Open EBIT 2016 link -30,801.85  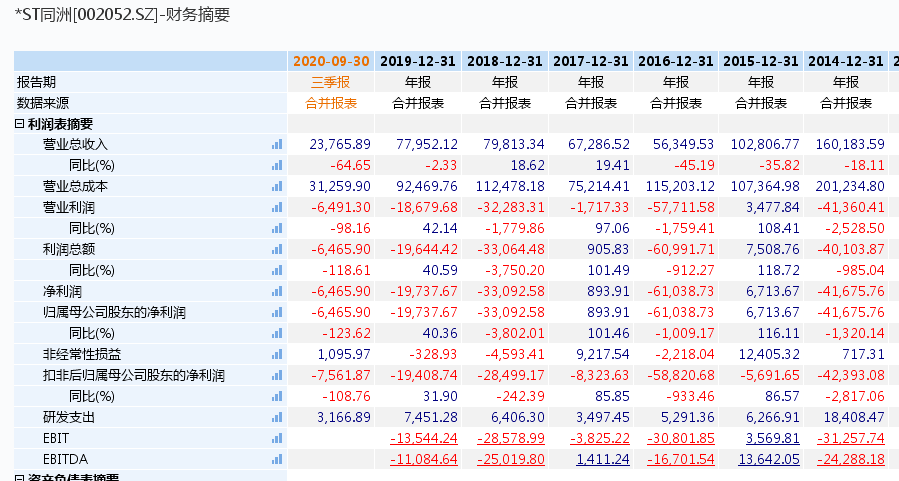click(681, 439)
